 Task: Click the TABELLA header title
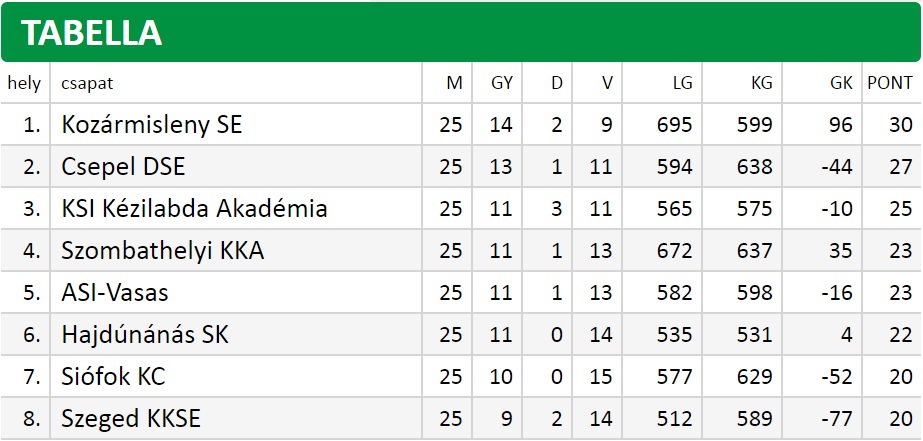pyautogui.click(x=91, y=33)
